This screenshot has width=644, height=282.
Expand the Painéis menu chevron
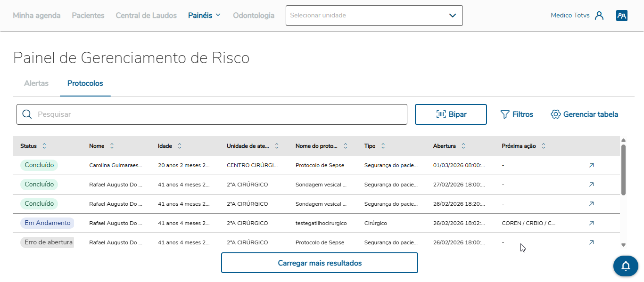tap(218, 15)
